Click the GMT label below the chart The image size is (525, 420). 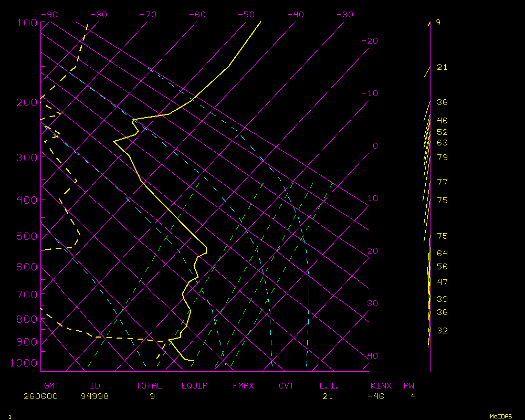(51, 386)
